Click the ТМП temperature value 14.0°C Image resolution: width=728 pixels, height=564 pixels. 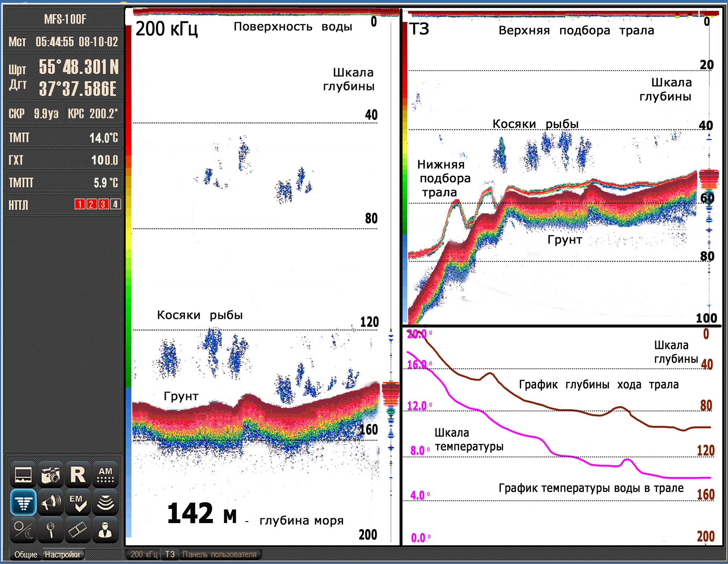[x=104, y=138]
